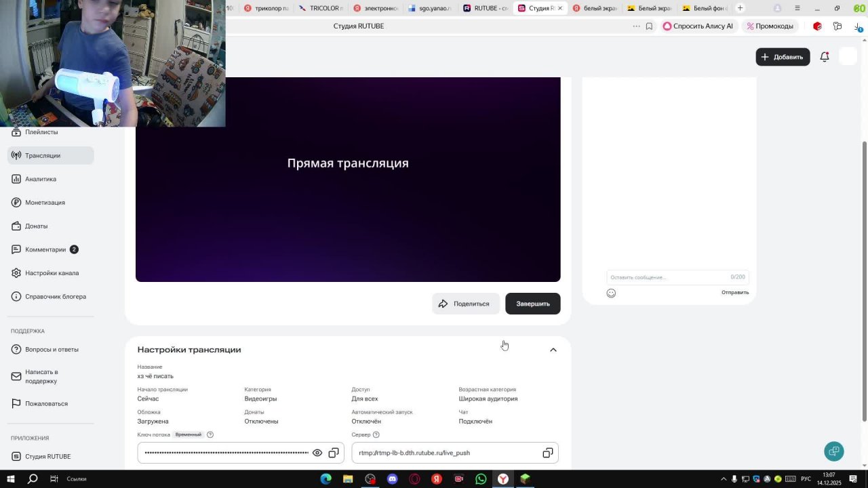Click the Ключ потока help icon

210,434
